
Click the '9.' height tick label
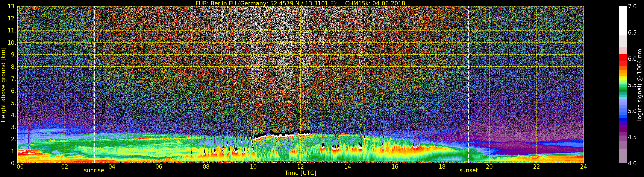tap(13, 55)
